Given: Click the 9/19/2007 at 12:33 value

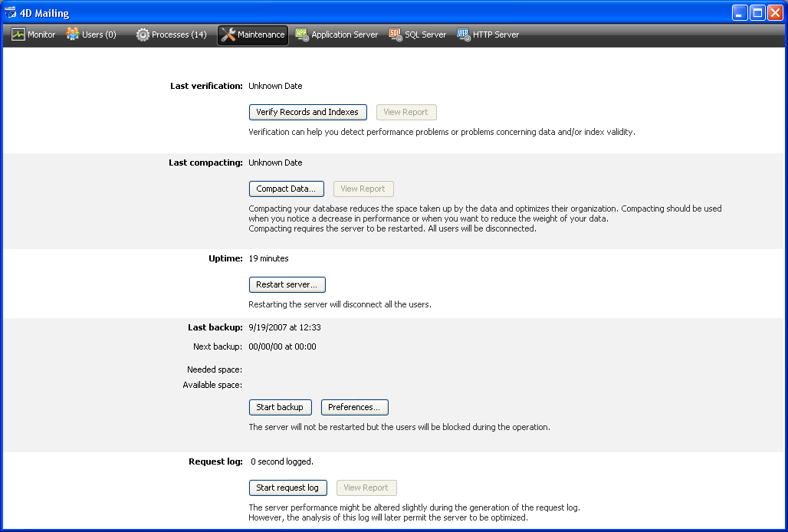Looking at the screenshot, I should [x=284, y=327].
